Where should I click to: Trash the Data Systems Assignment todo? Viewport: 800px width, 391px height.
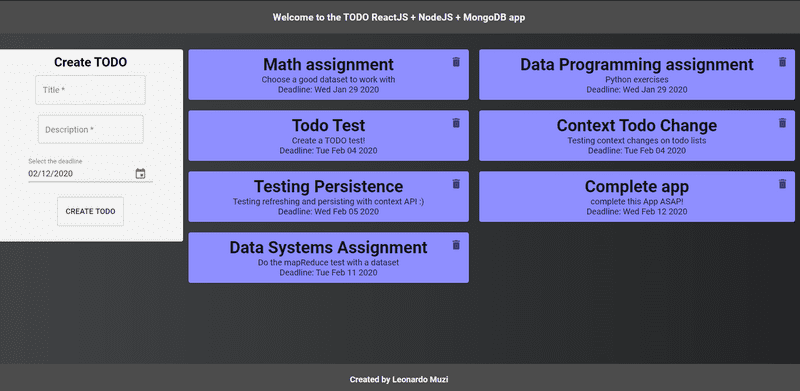(456, 245)
